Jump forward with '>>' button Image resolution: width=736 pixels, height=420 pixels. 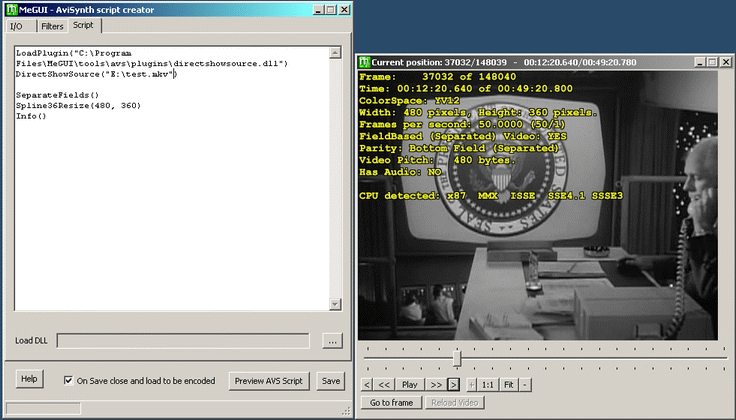(x=436, y=385)
